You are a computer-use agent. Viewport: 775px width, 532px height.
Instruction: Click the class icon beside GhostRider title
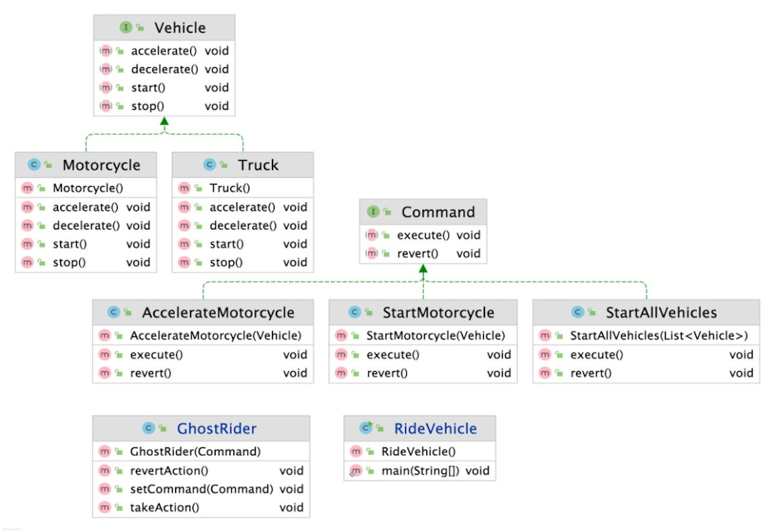149,428
